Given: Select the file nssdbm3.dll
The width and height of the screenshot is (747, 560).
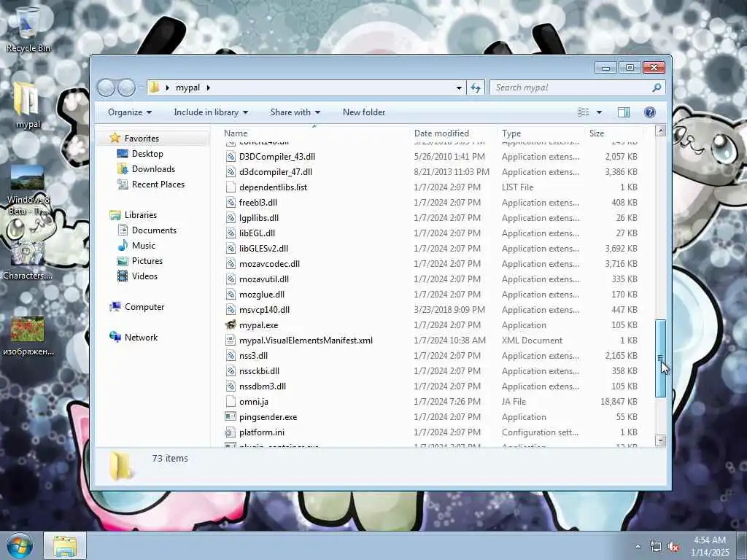Looking at the screenshot, I should pyautogui.click(x=263, y=386).
